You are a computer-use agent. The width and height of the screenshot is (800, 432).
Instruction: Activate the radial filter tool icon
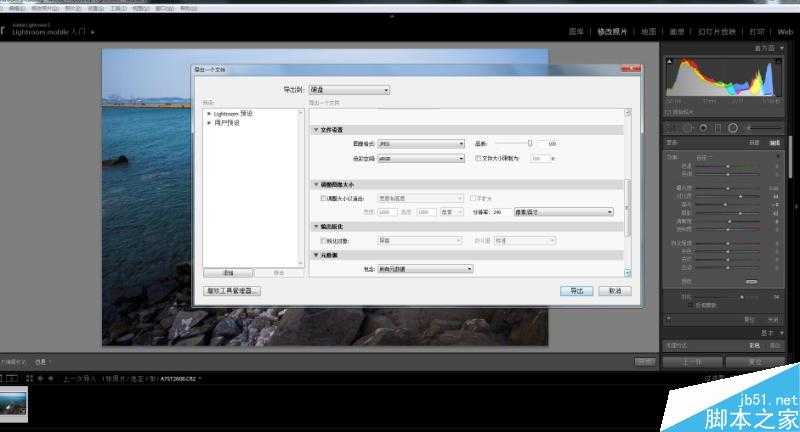732,128
